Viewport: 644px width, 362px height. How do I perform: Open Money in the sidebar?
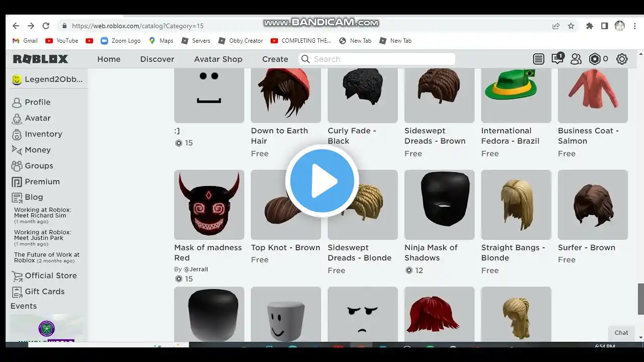click(31, 150)
